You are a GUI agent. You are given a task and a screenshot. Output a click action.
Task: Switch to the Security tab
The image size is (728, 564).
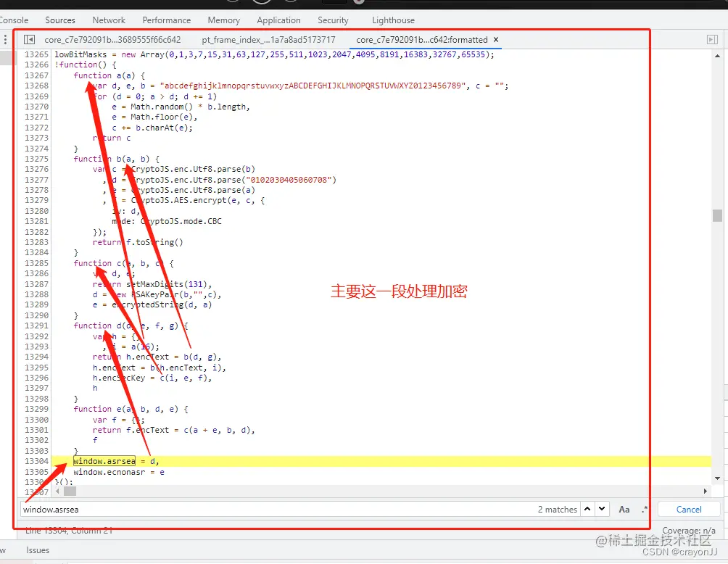[x=333, y=20]
